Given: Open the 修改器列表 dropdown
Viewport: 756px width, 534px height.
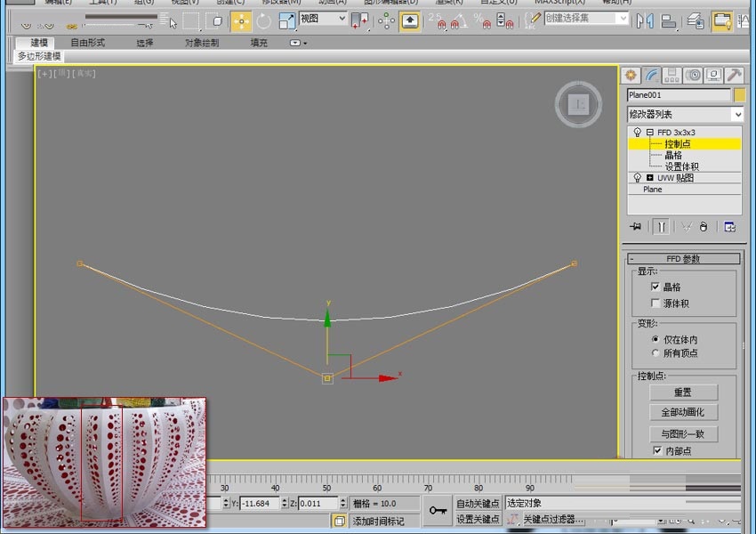Looking at the screenshot, I should [x=685, y=114].
